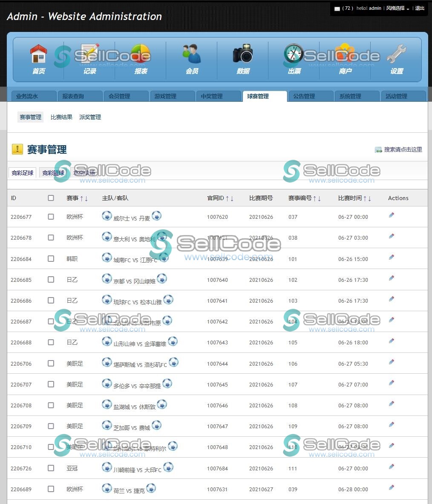Sort 赛事 column ascending with up arrow
The height and width of the screenshot is (504, 432).
tap(82, 199)
